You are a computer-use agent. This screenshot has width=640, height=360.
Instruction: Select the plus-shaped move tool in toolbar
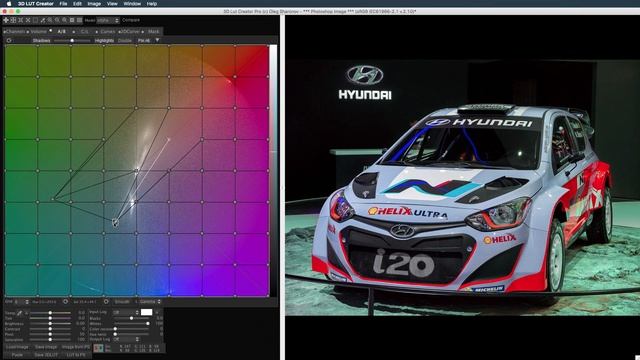coord(6,20)
